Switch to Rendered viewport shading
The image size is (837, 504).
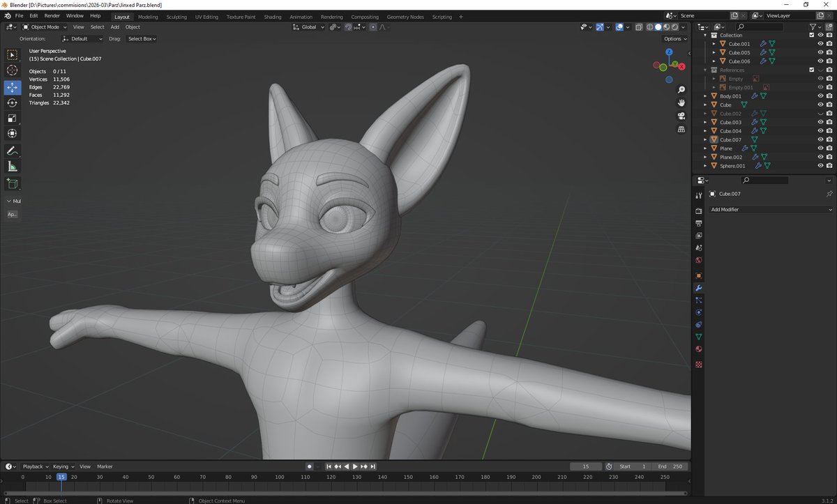[x=674, y=27]
